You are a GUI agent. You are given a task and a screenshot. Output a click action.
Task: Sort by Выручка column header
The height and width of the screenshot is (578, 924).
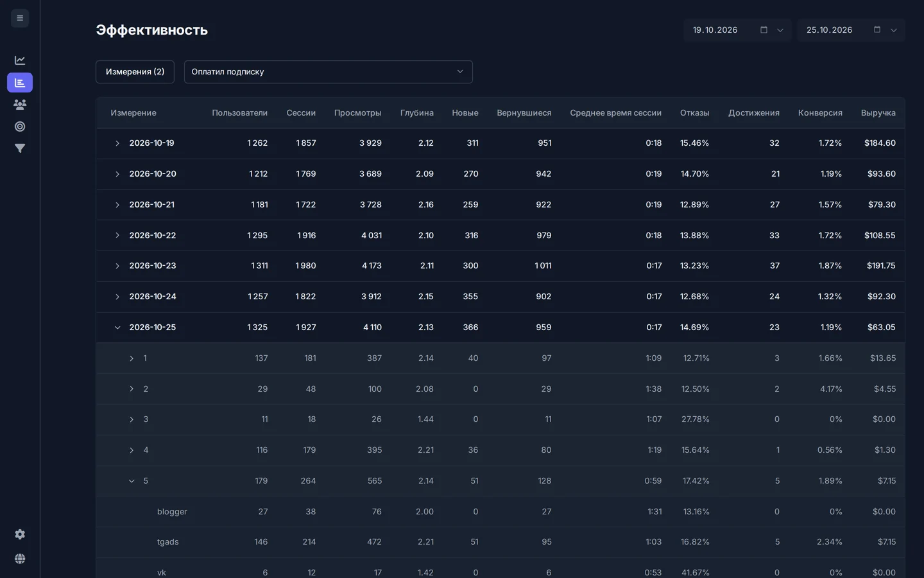[x=878, y=113]
